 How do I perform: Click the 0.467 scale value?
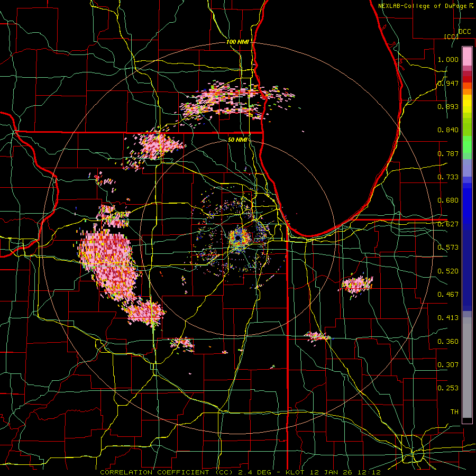click(x=448, y=295)
